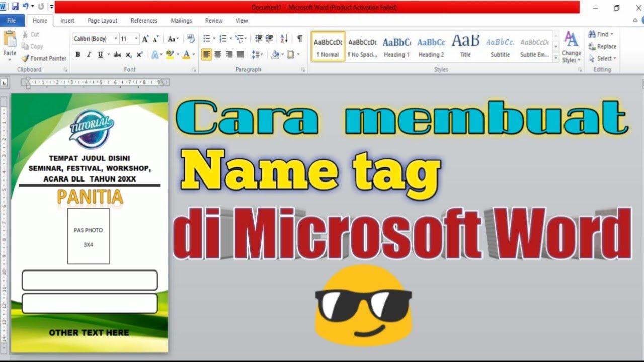
Task: Open the Change Case dropdown
Action: tap(173, 39)
